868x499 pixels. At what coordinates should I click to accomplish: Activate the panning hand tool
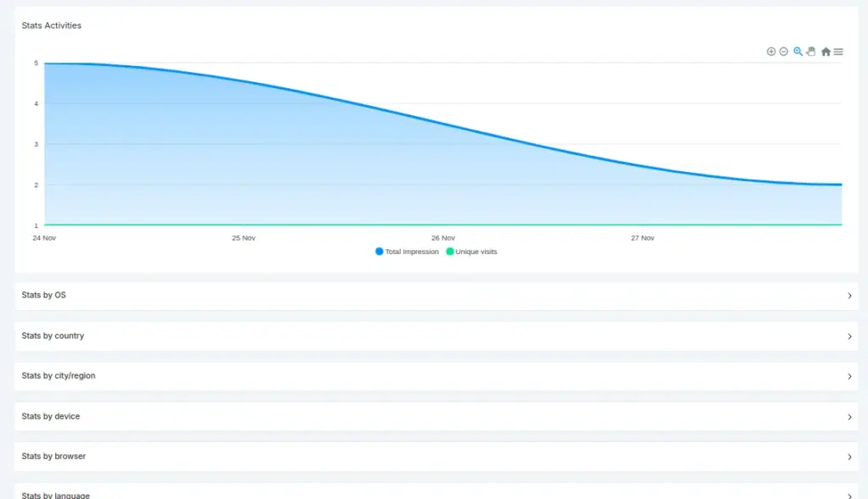(810, 51)
